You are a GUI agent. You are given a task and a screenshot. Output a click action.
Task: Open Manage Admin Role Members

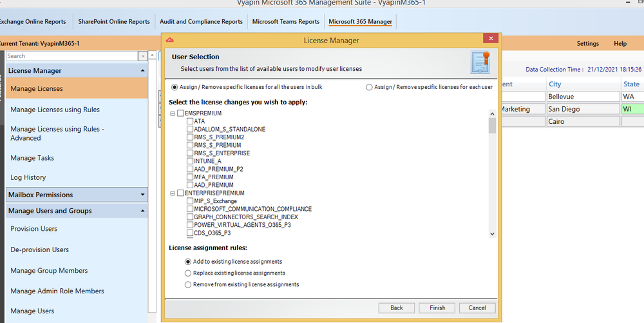tap(57, 291)
